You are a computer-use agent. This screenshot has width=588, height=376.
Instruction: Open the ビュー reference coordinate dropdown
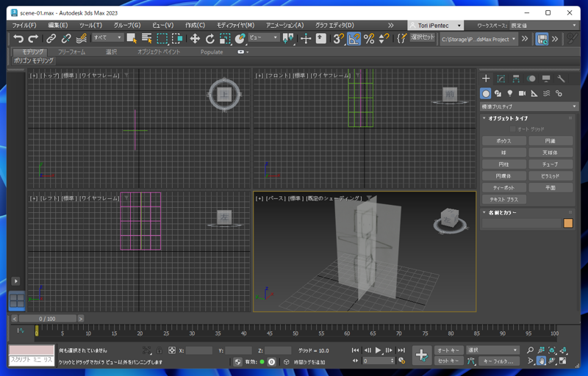tap(264, 37)
